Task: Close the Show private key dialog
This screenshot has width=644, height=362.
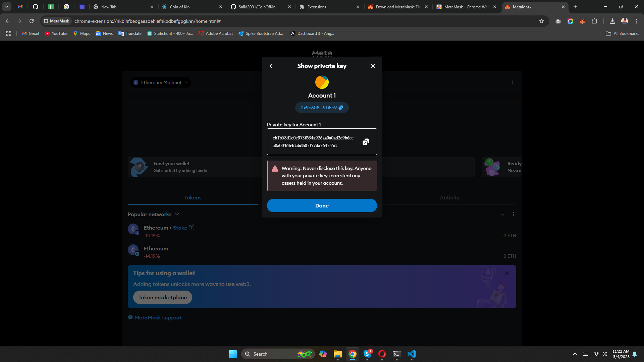Action: pyautogui.click(x=373, y=66)
